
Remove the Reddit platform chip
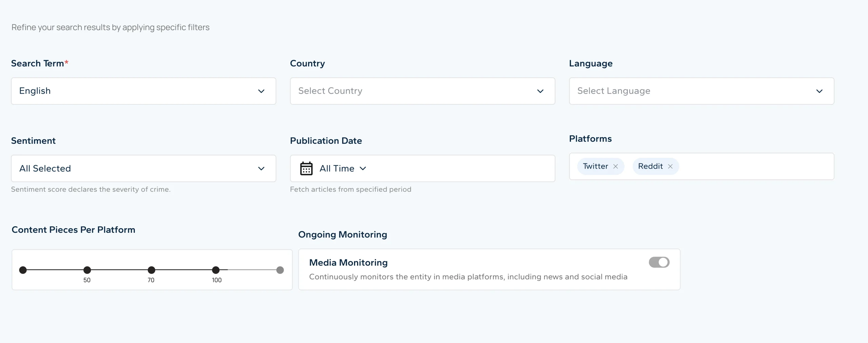pyautogui.click(x=670, y=166)
